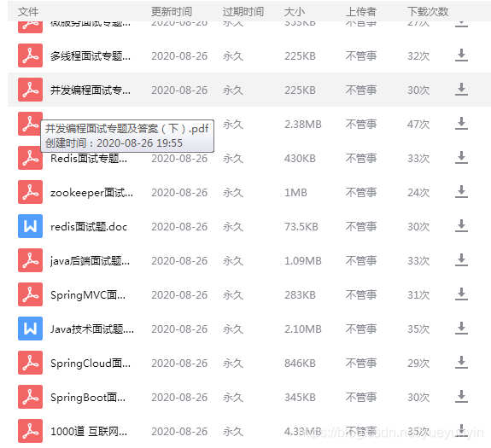Open file java后端面试题...

coord(90,260)
